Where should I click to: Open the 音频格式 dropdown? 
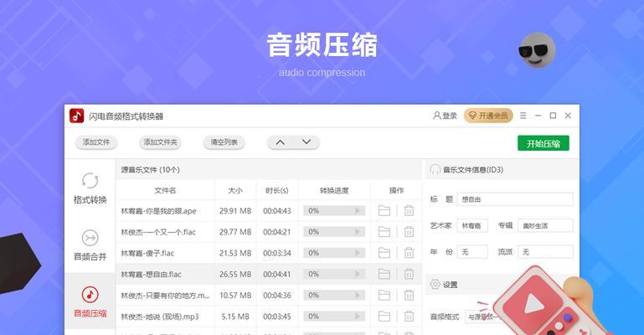tap(483, 317)
